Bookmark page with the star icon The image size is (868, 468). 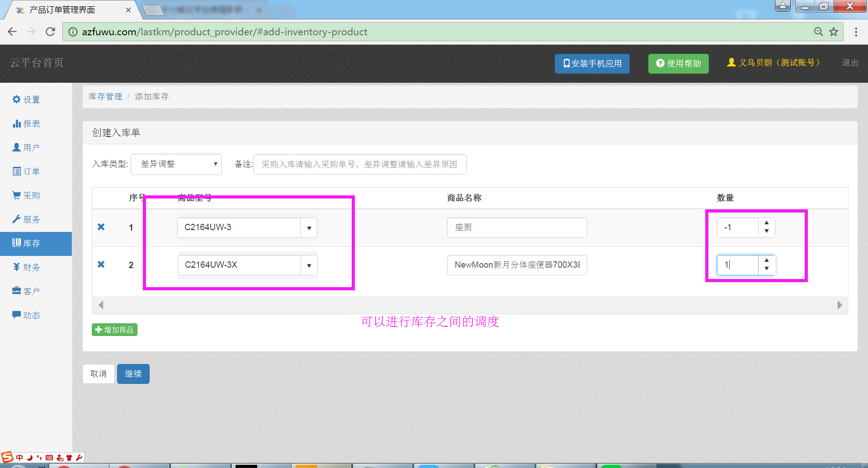click(834, 32)
